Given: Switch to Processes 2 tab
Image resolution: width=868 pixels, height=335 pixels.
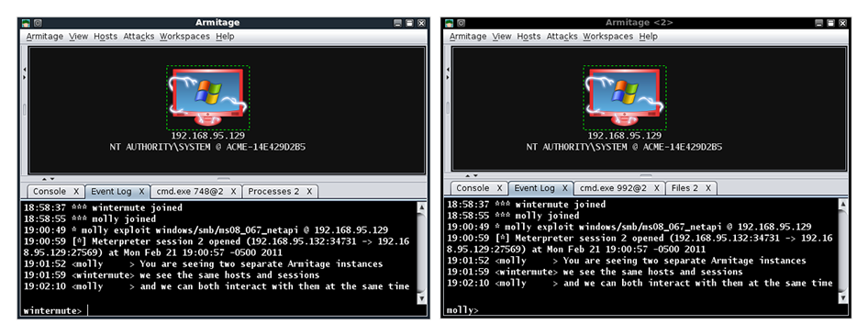Looking at the screenshot, I should (x=273, y=191).
